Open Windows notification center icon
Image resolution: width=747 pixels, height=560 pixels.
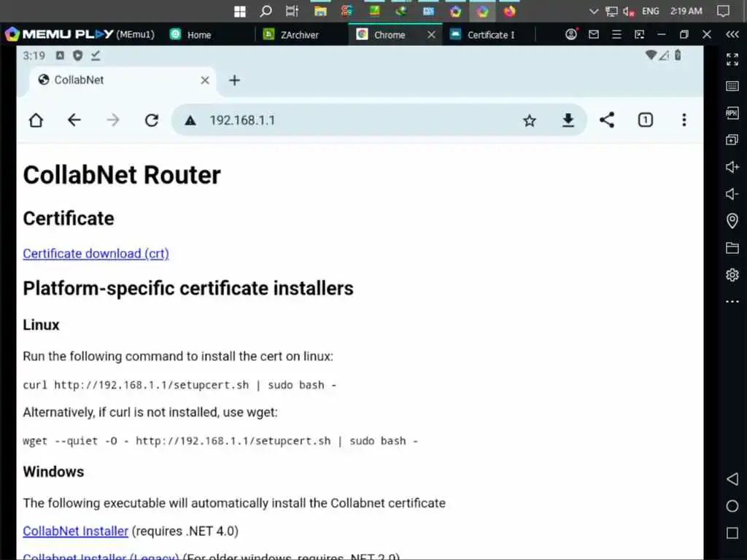tap(723, 11)
